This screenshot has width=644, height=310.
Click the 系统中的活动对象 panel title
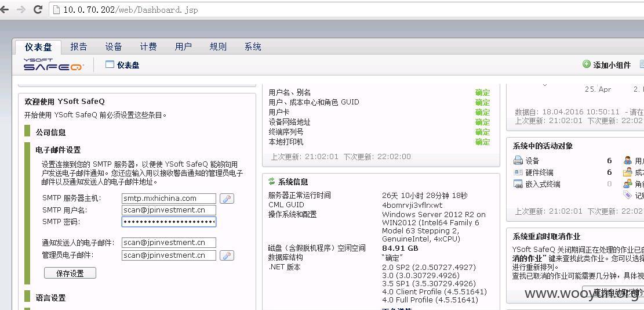pos(543,146)
